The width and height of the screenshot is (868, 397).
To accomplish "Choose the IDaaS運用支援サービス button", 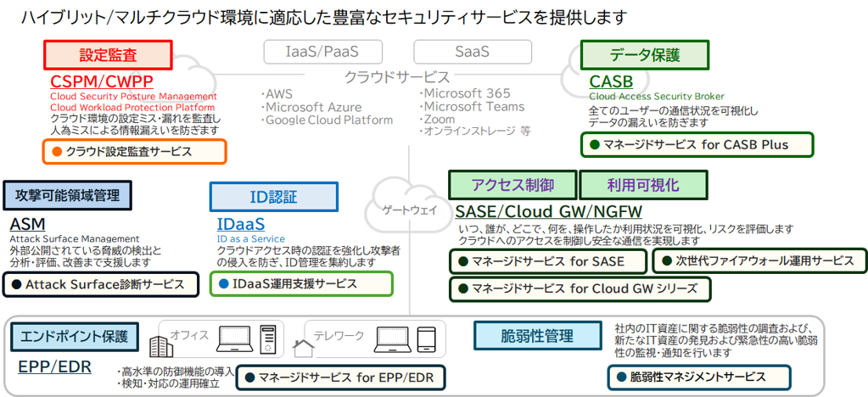I will (x=301, y=283).
